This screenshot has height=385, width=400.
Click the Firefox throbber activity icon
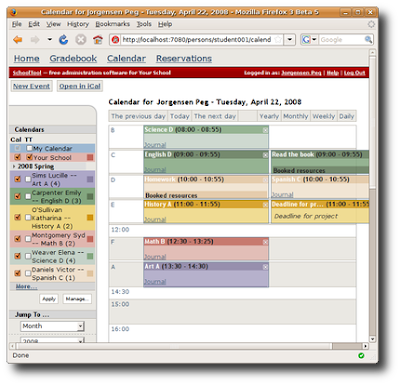371,24
